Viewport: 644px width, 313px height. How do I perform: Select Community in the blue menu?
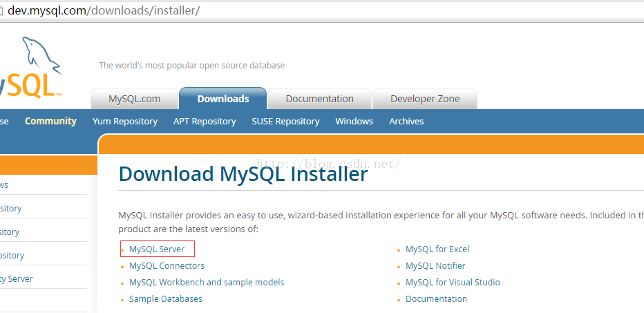(x=50, y=121)
